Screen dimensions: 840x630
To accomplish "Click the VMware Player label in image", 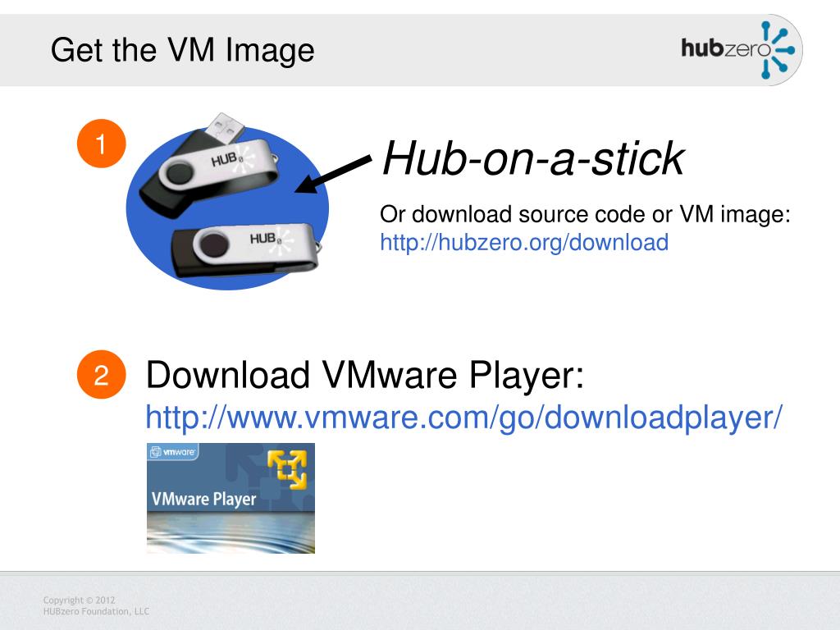I will pos(203,500).
